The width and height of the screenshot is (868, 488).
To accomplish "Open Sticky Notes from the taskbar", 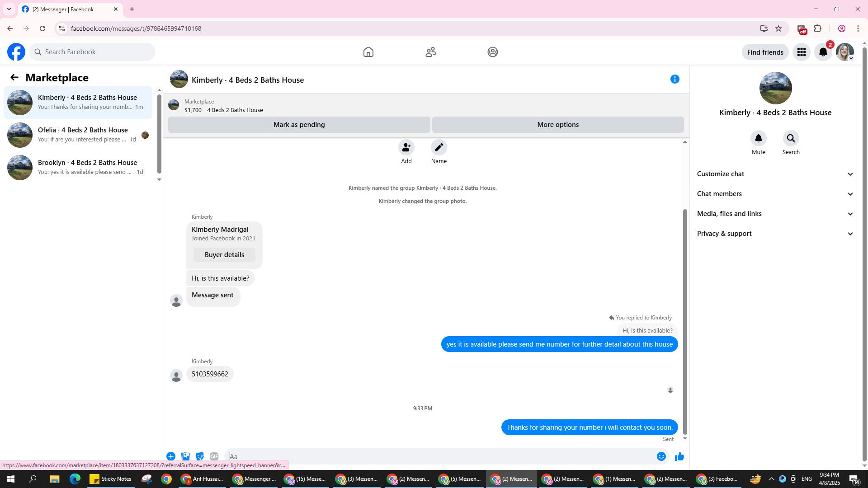I will tap(110, 479).
